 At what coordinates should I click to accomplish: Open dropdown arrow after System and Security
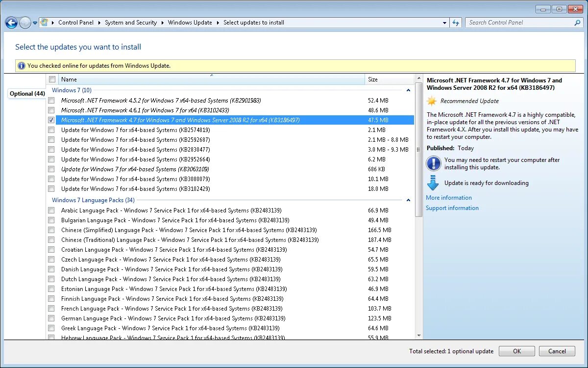pos(163,23)
